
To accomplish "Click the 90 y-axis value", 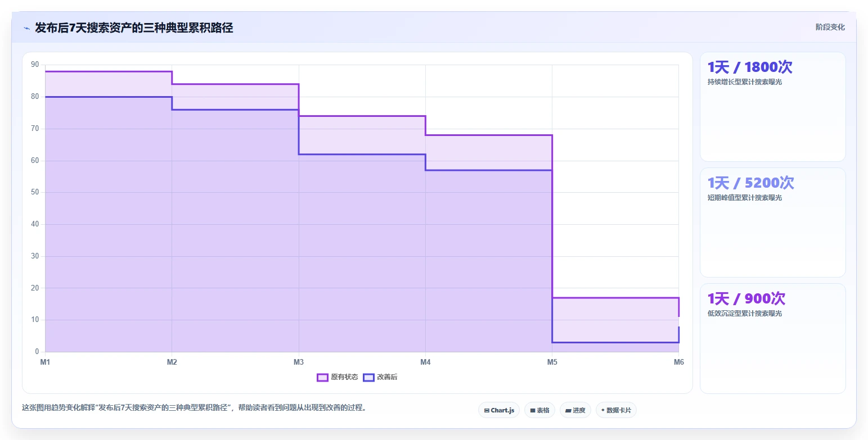I will (35, 65).
